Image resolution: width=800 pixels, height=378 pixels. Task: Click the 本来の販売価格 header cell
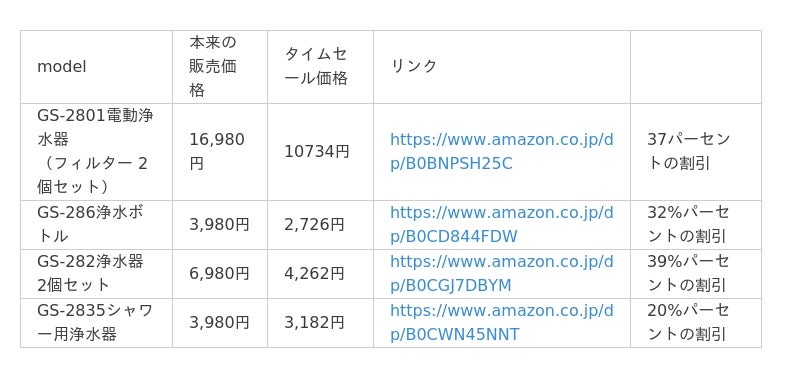[x=220, y=67]
